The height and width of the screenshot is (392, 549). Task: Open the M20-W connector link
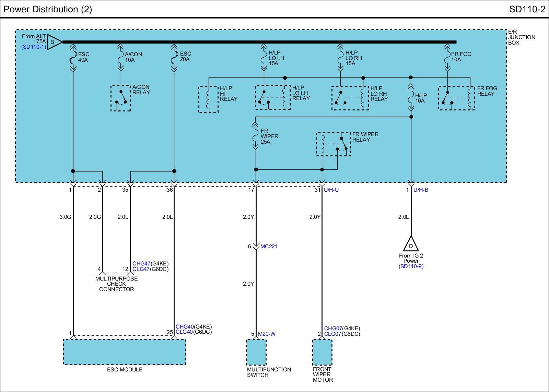pyautogui.click(x=267, y=334)
